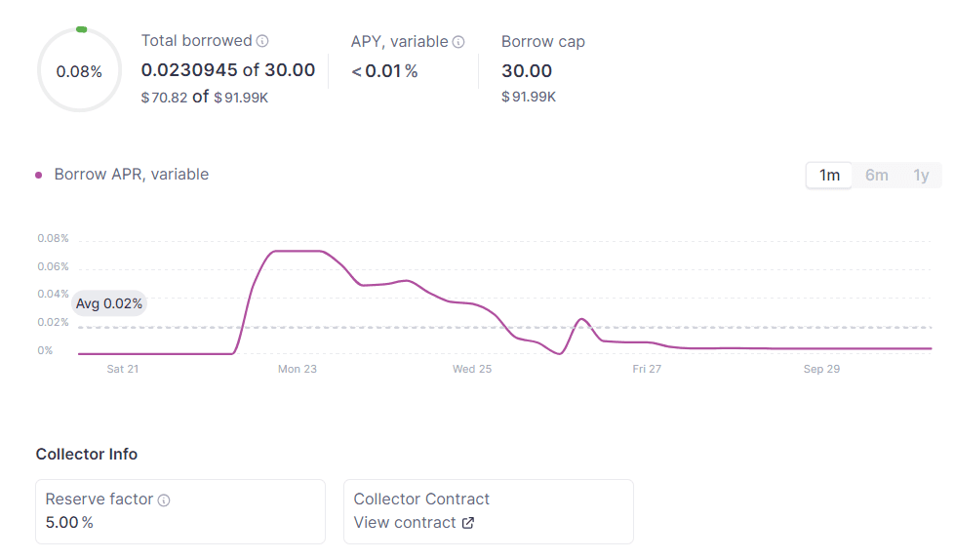The height and width of the screenshot is (560, 954).
Task: Click the Borrow APR, variable legend label
Action: point(131,175)
